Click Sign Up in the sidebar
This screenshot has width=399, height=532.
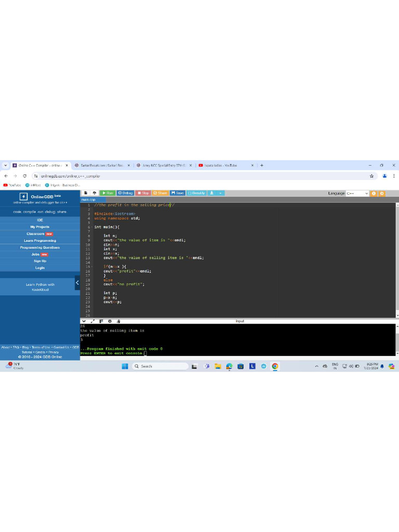point(40,261)
